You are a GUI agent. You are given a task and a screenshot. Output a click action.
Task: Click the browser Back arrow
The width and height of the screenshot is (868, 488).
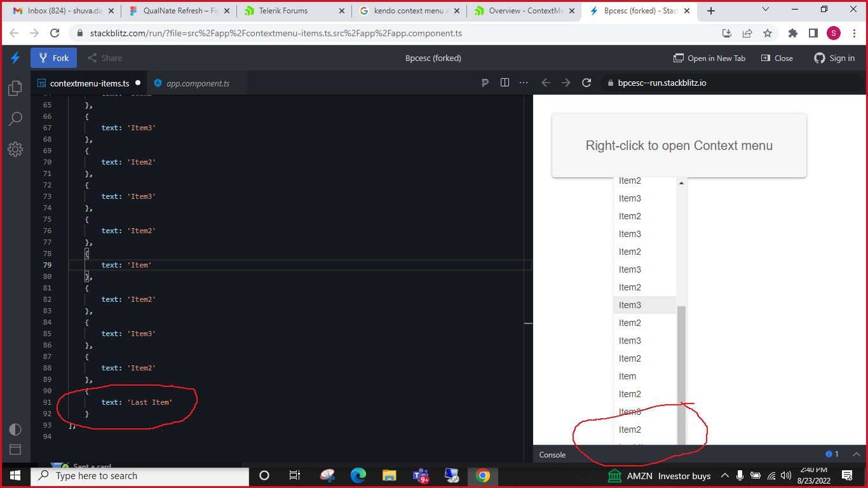(x=14, y=33)
